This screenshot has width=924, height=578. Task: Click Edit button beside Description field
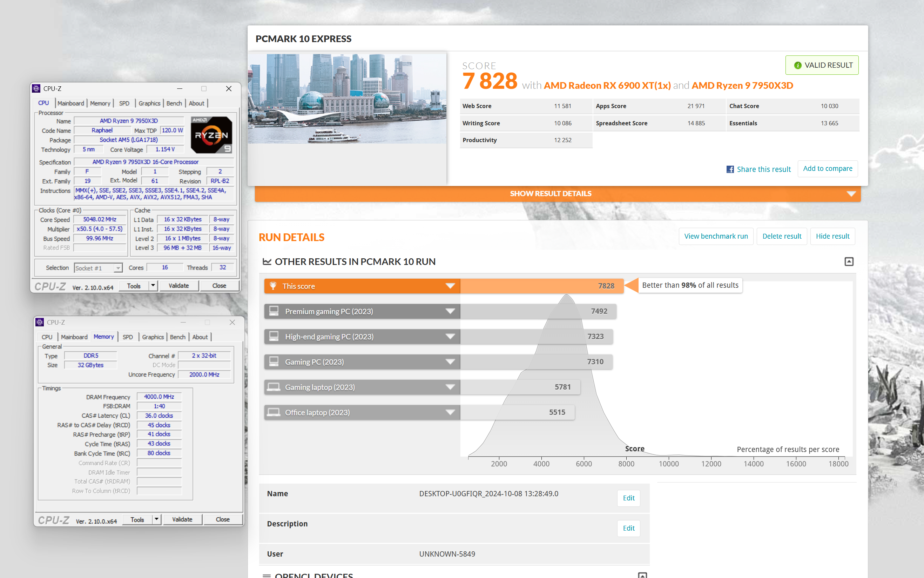(x=628, y=528)
